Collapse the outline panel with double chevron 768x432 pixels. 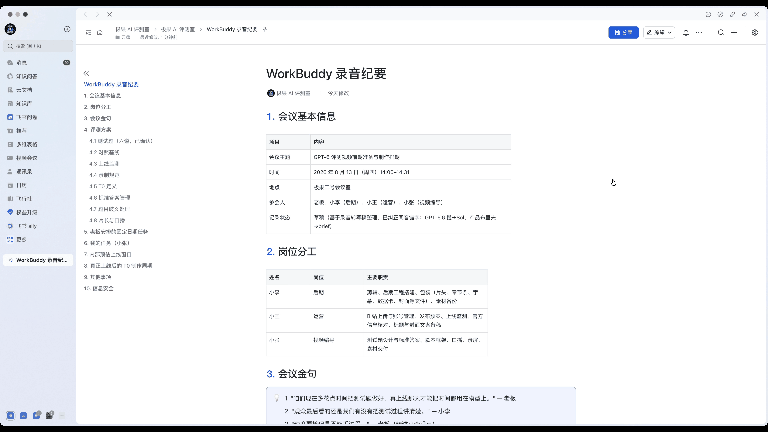(x=87, y=73)
